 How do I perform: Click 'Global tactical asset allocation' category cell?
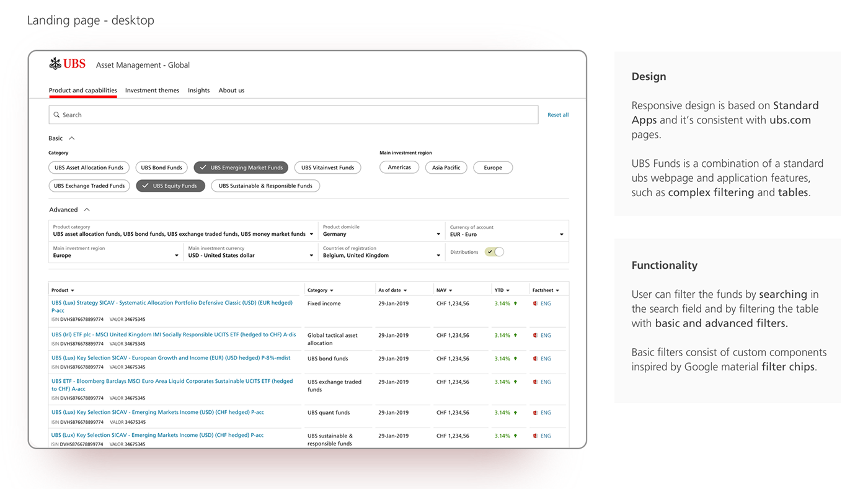coord(332,339)
